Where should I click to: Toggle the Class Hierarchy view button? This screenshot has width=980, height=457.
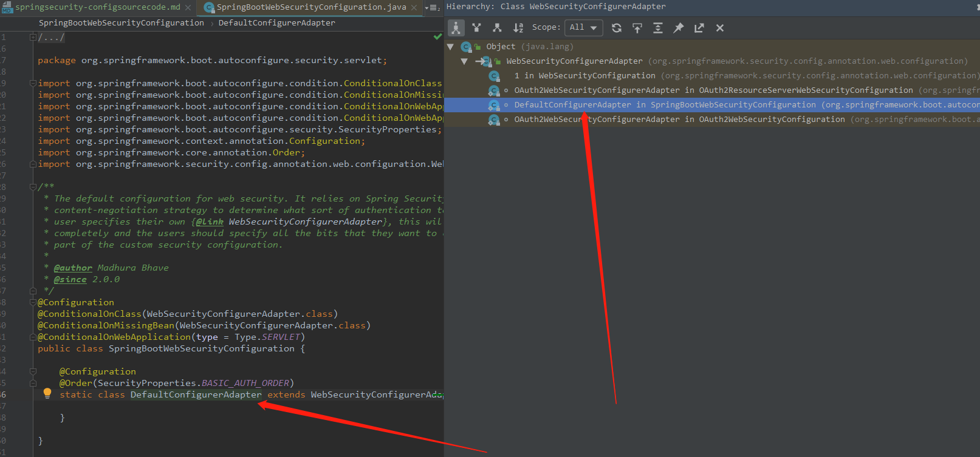[x=456, y=28]
